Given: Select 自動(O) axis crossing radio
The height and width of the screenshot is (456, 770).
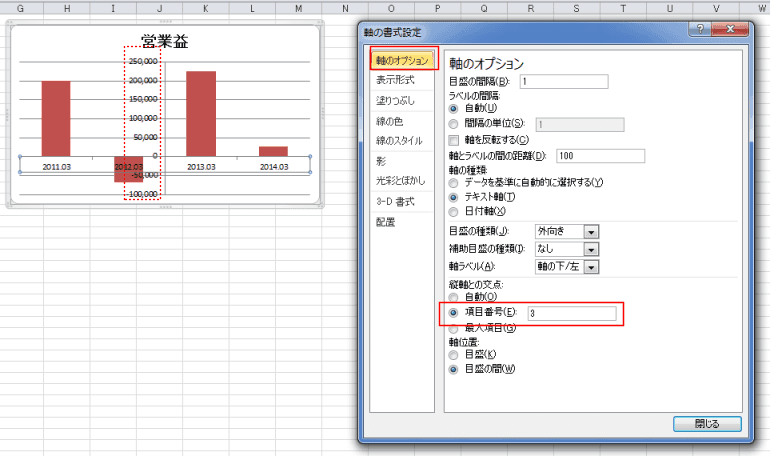Looking at the screenshot, I should (x=453, y=297).
